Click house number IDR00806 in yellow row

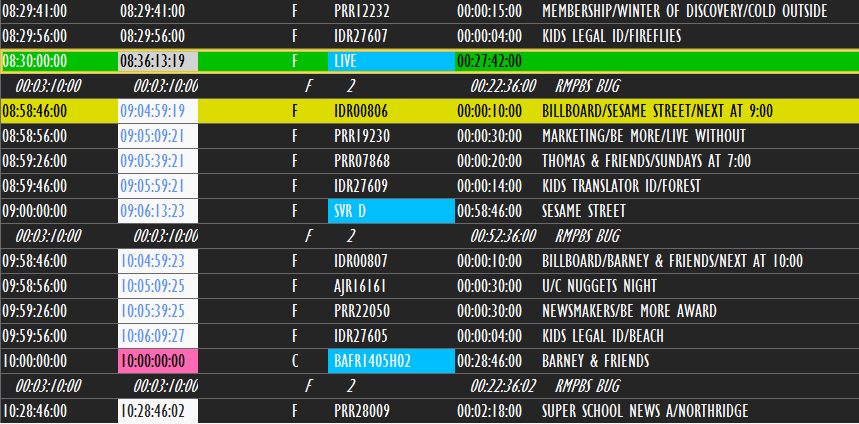[x=360, y=111]
